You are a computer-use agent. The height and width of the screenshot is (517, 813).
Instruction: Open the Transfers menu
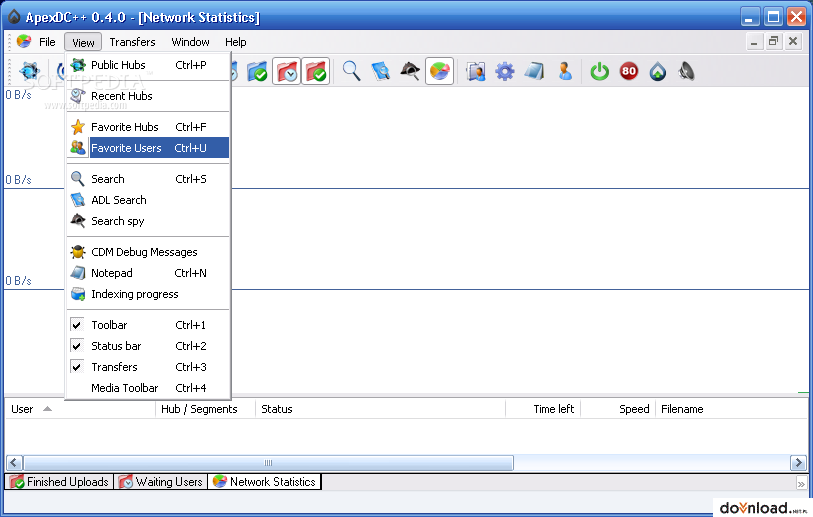[x=132, y=42]
